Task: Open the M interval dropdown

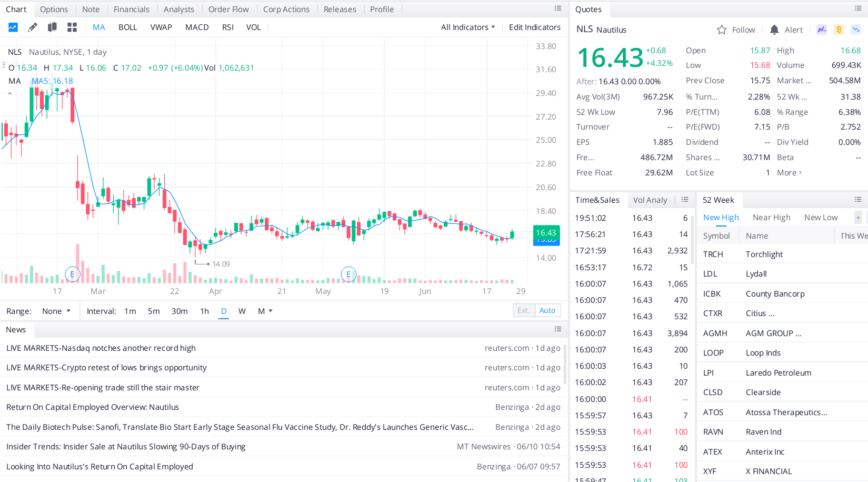Action: (x=265, y=311)
